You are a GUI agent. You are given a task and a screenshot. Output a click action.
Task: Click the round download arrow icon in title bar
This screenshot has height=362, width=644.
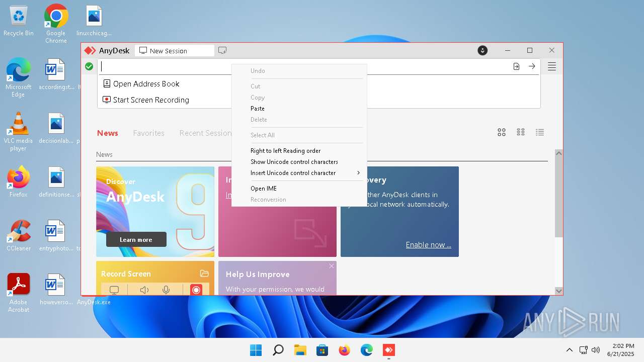(x=482, y=50)
